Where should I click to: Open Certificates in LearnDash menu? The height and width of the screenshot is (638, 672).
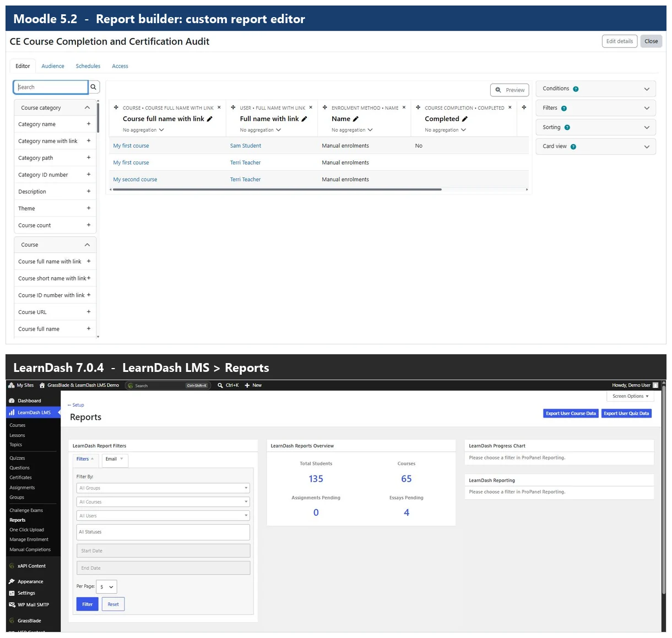pos(20,478)
